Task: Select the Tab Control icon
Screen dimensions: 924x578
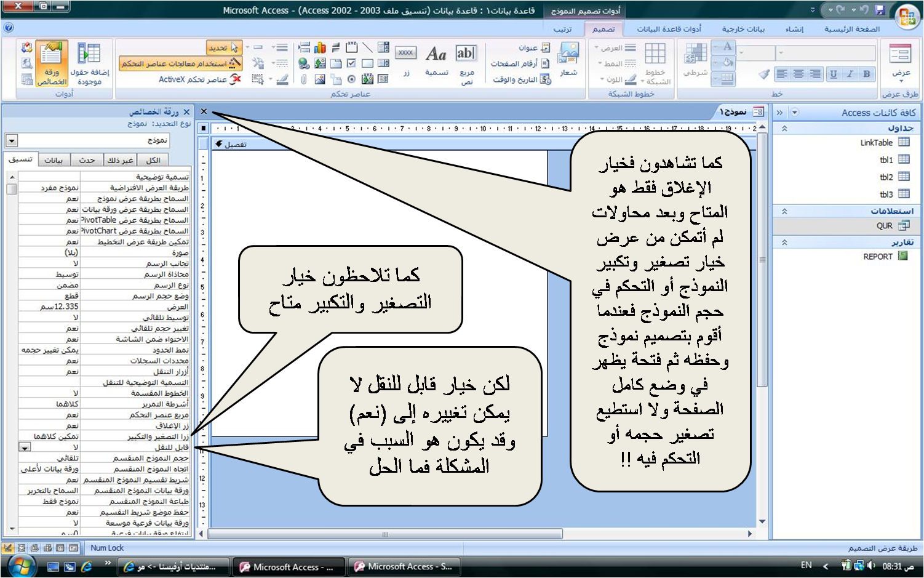Action: [336, 63]
